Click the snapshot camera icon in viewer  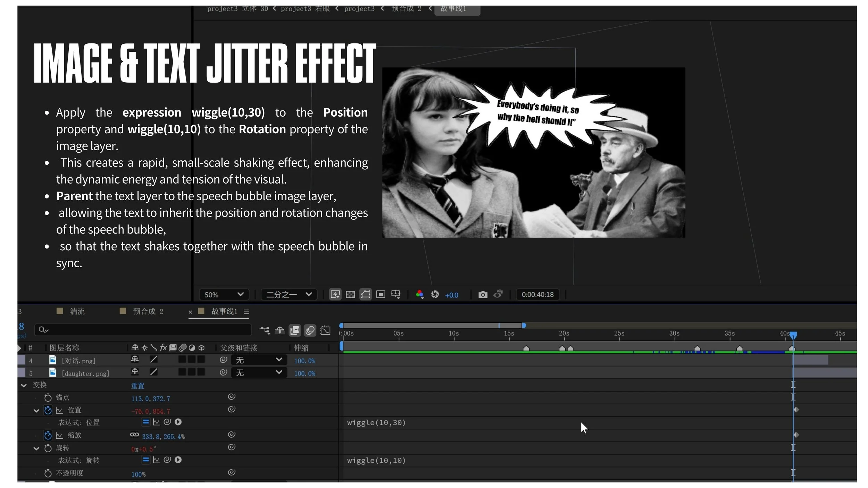tap(483, 295)
